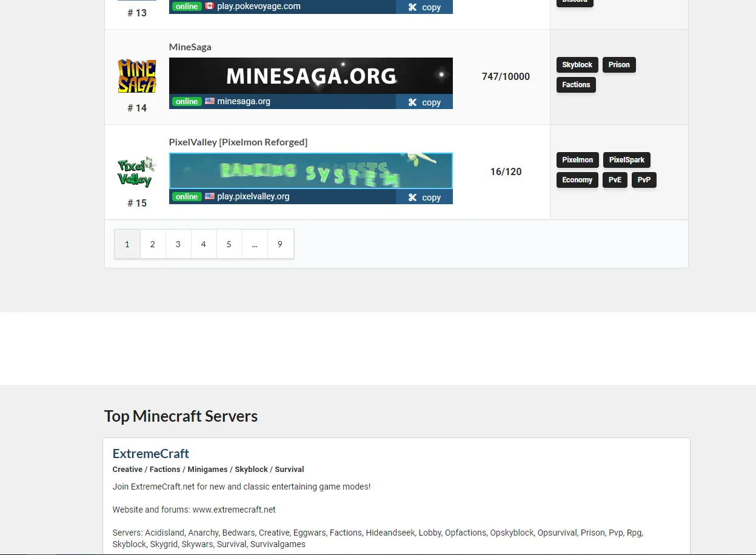
Task: Go to pagination page 2
Action: point(153,244)
